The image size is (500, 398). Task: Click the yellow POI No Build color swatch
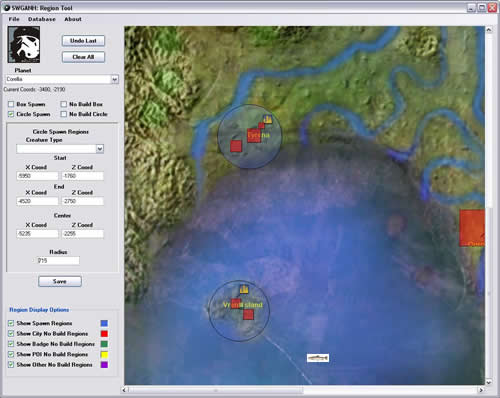(104, 354)
